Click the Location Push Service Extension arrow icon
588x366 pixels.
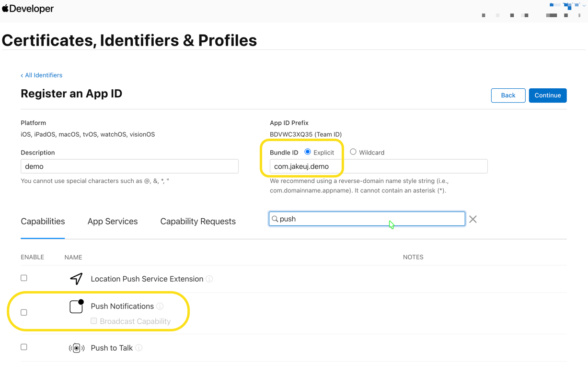(76, 279)
